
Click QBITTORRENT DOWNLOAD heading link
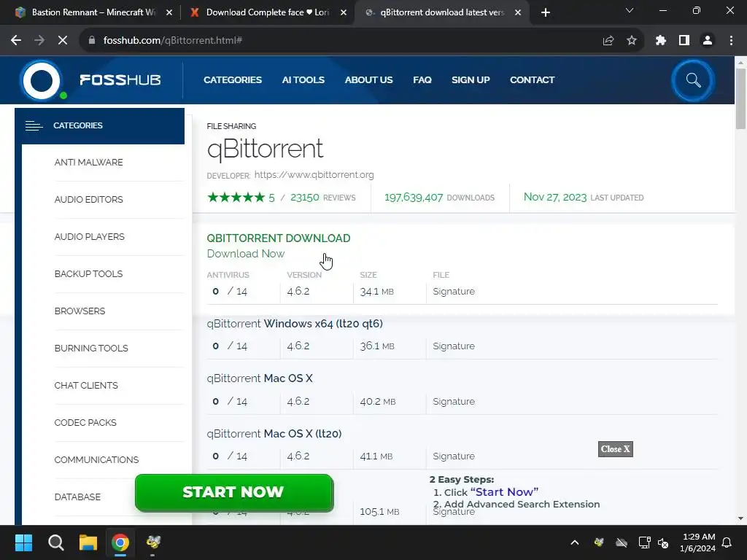tap(279, 238)
